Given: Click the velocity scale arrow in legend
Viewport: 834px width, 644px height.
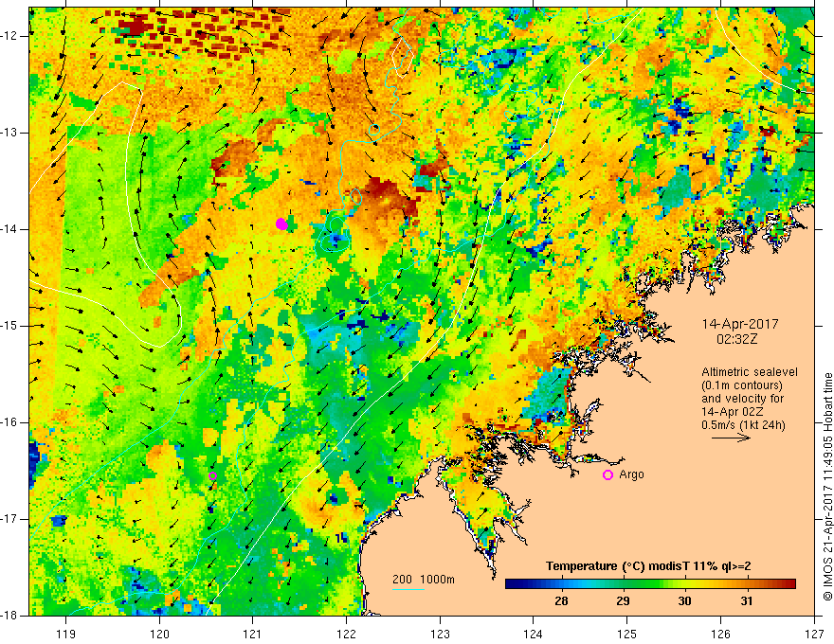Looking at the screenshot, I should [x=731, y=438].
